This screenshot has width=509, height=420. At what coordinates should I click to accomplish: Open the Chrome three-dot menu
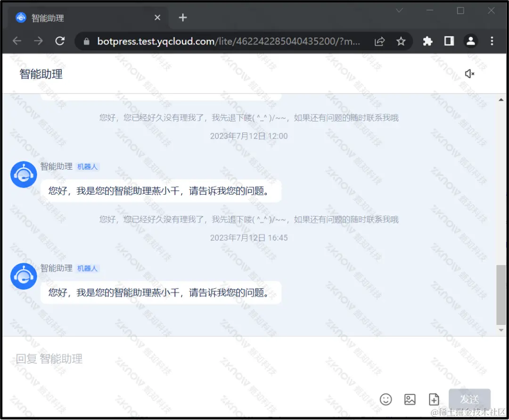tap(492, 41)
